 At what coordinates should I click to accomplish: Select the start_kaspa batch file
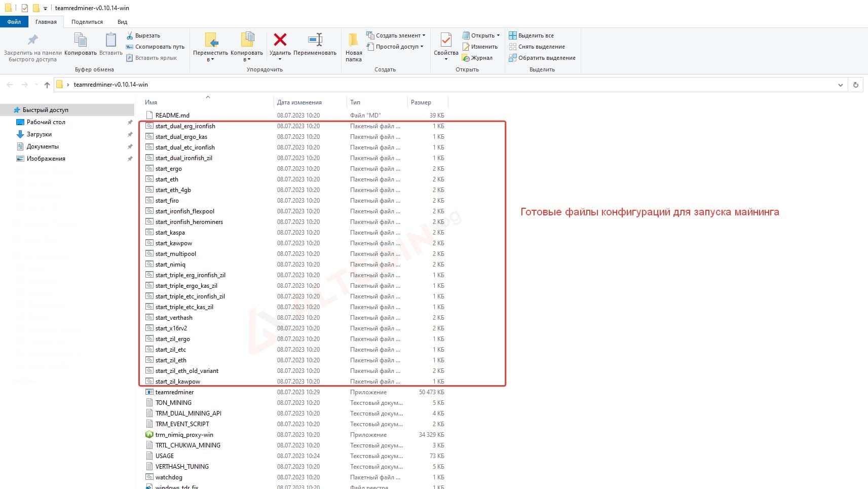[170, 233]
